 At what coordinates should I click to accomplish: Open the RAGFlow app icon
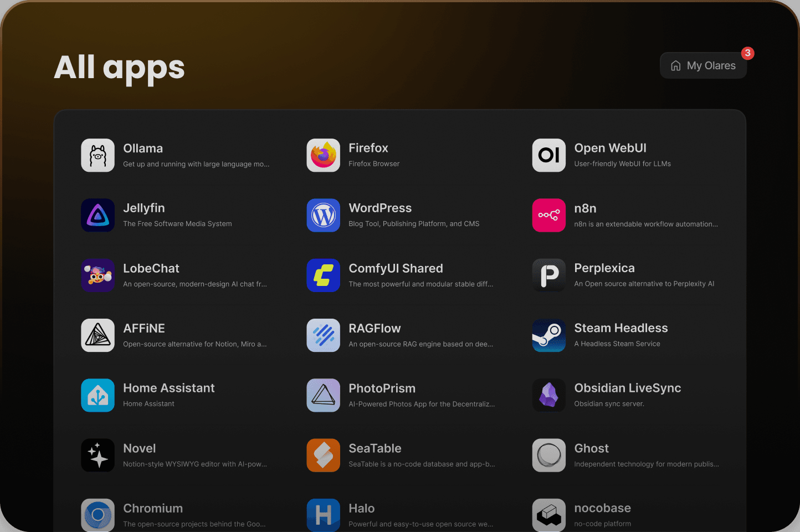click(323, 335)
